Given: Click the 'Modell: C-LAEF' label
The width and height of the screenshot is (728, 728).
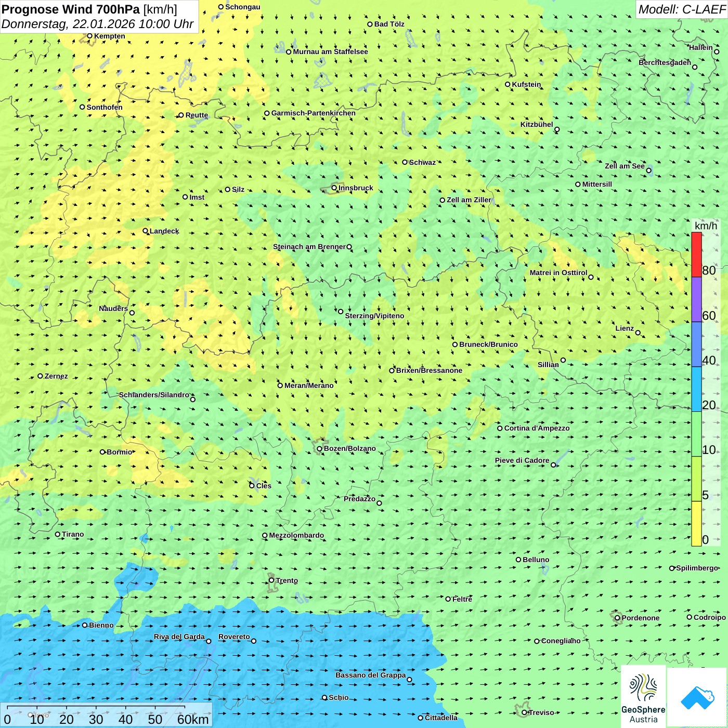Looking at the screenshot, I should (682, 9).
